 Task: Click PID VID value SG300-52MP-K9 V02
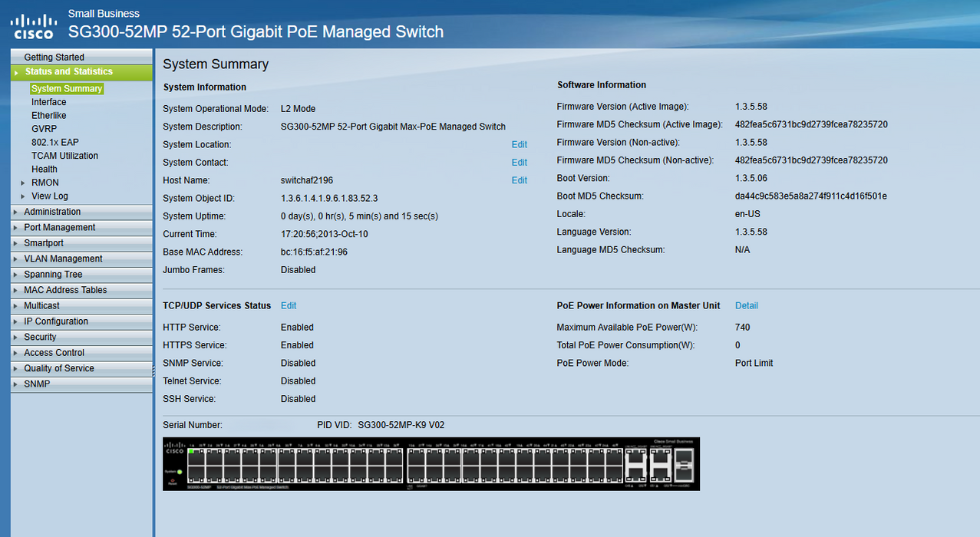click(401, 424)
